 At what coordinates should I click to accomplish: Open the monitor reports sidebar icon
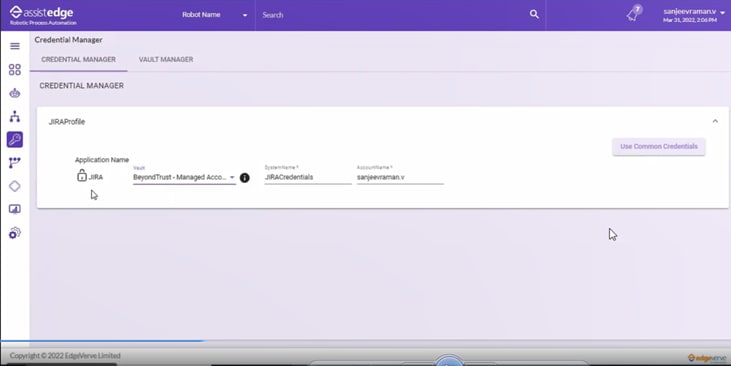[x=15, y=209]
